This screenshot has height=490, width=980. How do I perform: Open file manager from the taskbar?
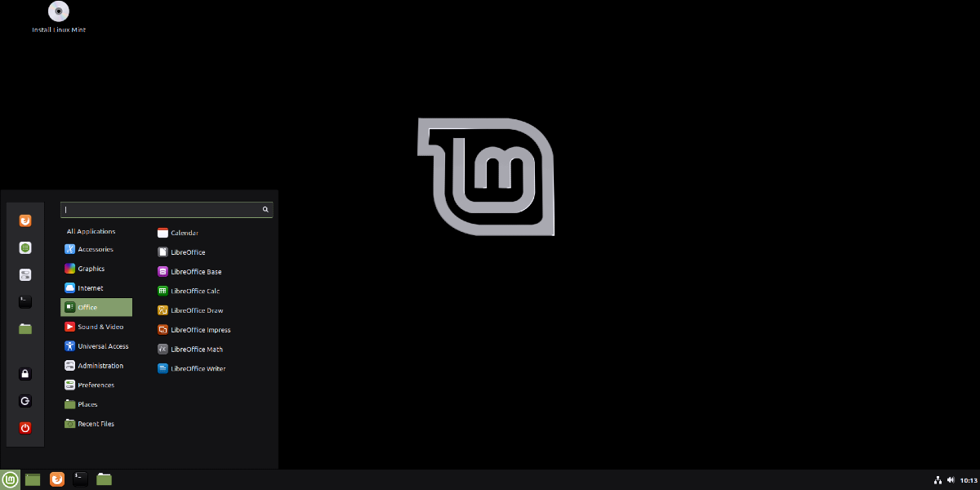click(104, 479)
